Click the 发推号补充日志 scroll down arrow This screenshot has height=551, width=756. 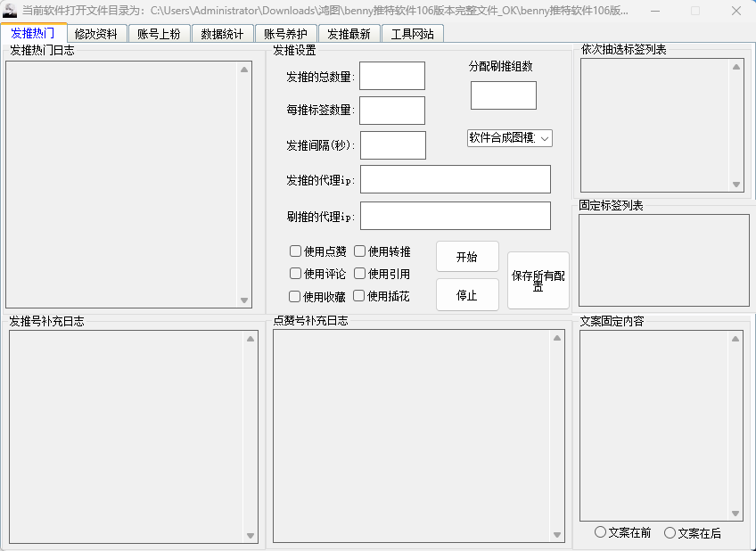point(251,536)
